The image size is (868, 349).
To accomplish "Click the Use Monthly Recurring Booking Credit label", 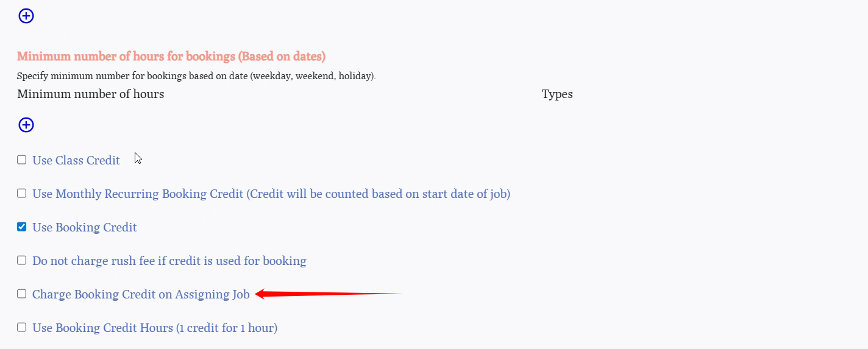I will pos(271,194).
